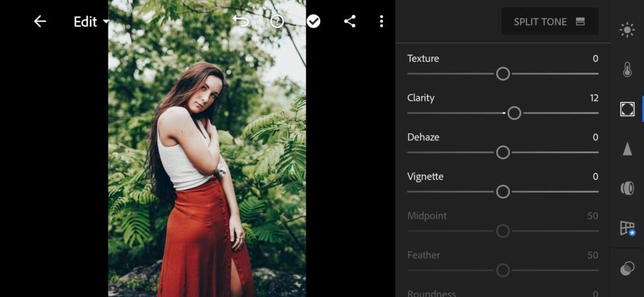
Task: Click the Clarity label
Action: click(x=421, y=98)
